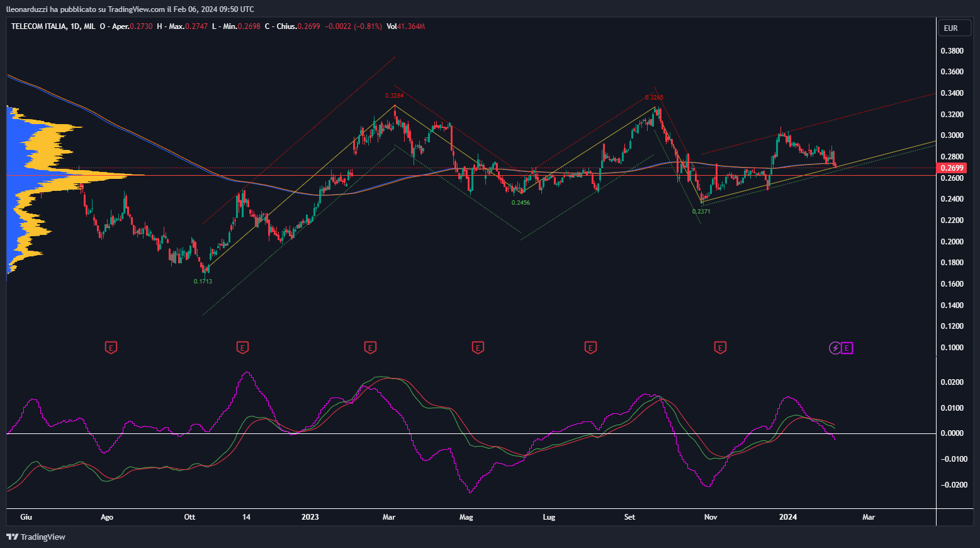Click the 0.1713 swing low label
Viewport: 980px width, 548px height.
pos(203,282)
